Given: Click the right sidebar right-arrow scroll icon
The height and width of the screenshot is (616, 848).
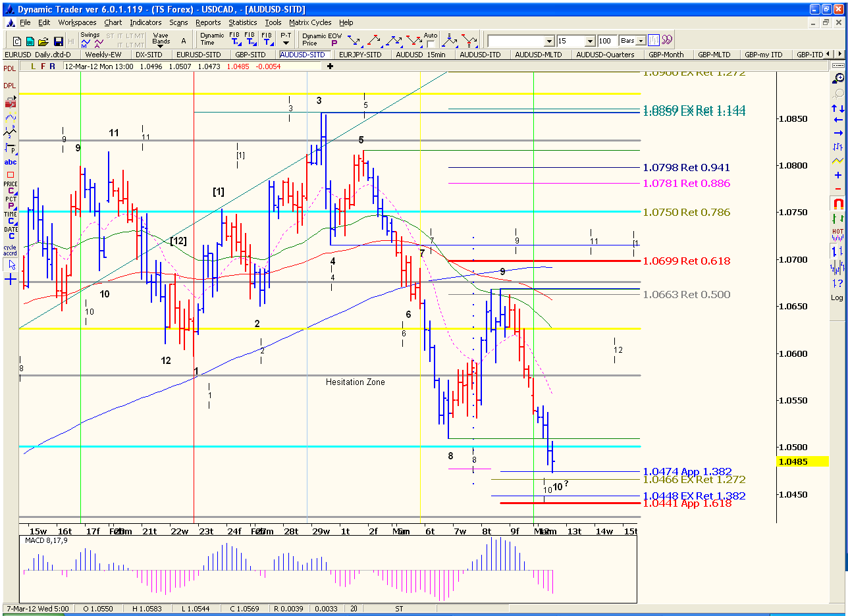Looking at the screenshot, I should [x=837, y=133].
